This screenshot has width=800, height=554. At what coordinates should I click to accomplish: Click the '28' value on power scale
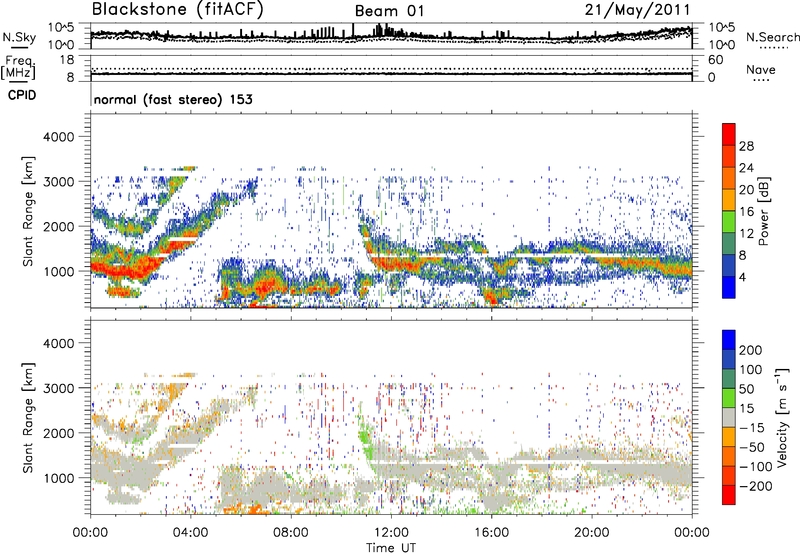click(x=746, y=146)
